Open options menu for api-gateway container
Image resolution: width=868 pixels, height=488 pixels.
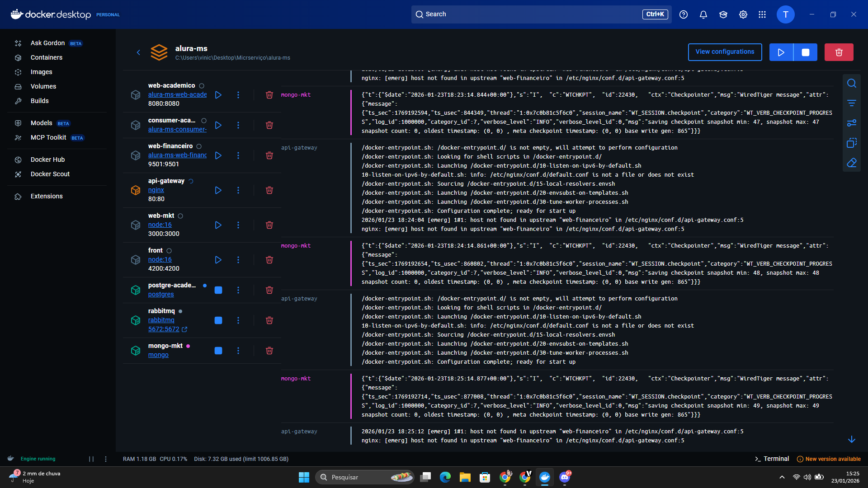(x=238, y=190)
